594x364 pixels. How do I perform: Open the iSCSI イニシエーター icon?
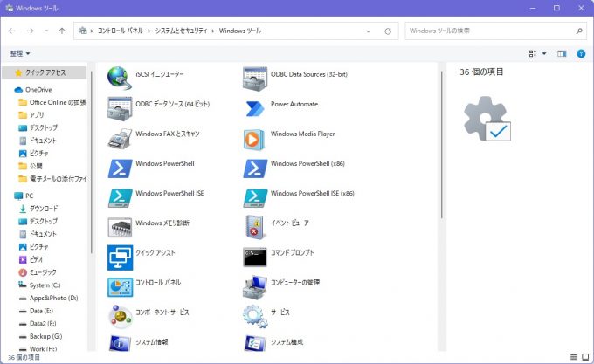[120, 78]
